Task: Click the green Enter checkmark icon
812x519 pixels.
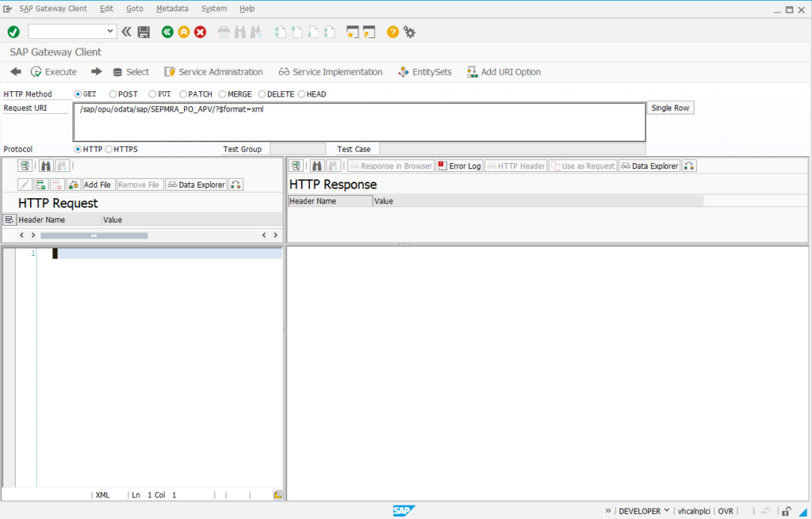Action: 13,32
